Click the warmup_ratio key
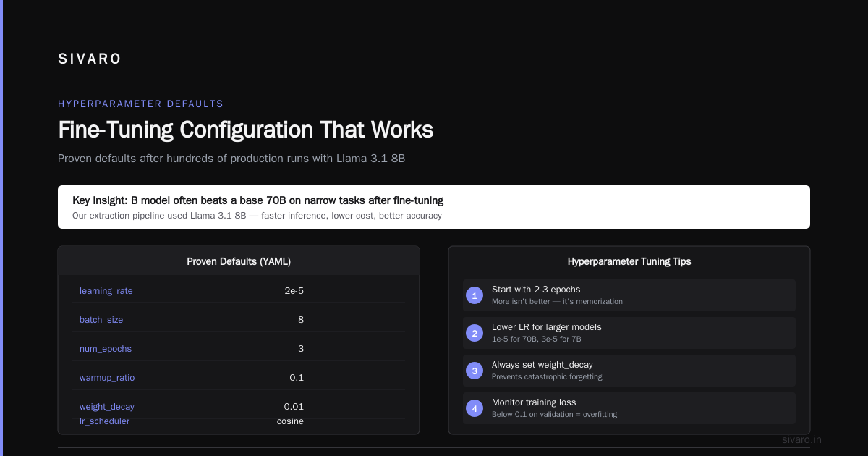This screenshot has height=456, width=868. (x=107, y=378)
